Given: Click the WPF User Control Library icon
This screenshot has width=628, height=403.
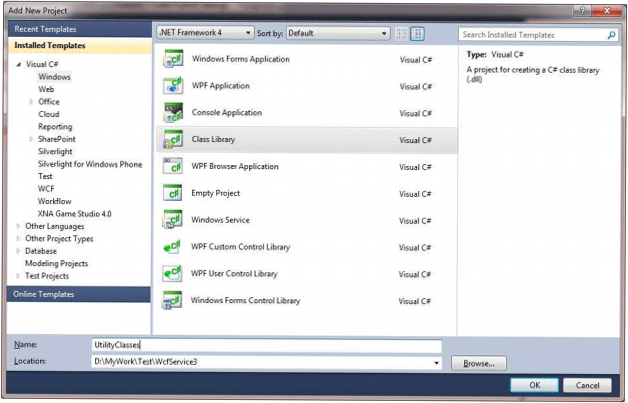Looking at the screenshot, I should tap(173, 274).
